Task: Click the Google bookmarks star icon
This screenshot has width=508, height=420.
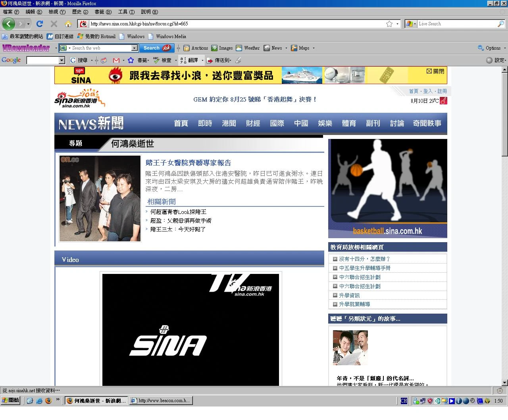Action: 131,60
